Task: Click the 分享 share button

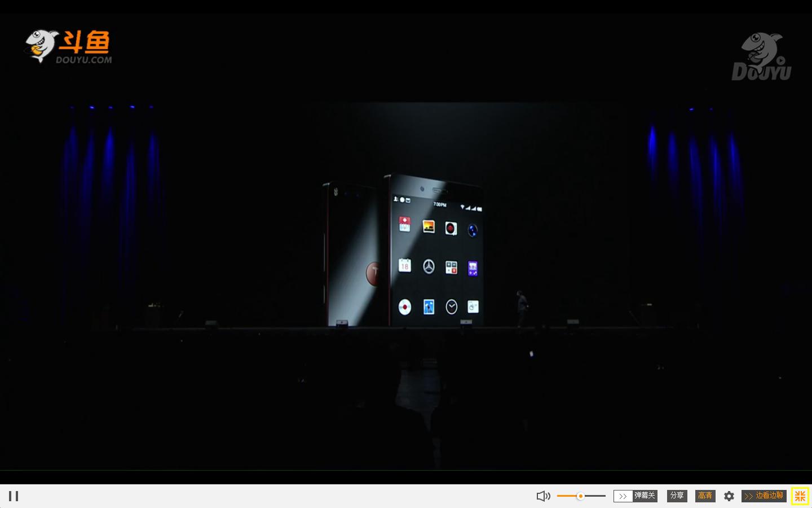Action: click(x=677, y=496)
